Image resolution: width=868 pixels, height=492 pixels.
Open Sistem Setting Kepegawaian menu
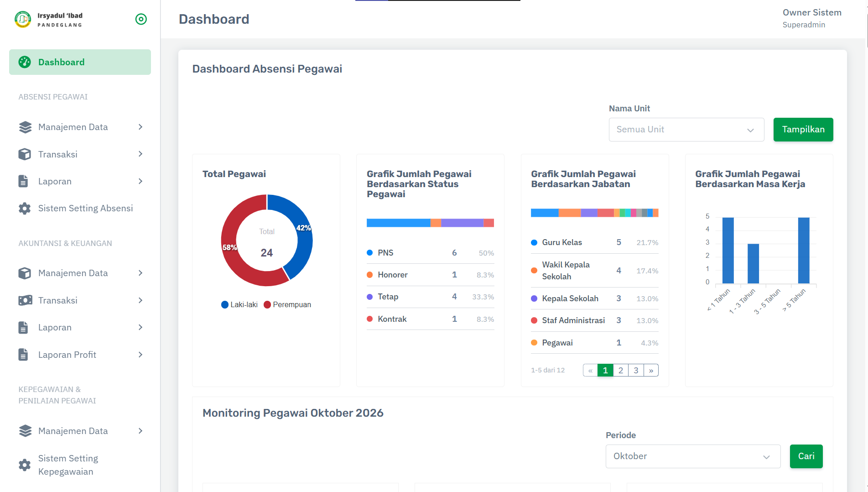[x=80, y=465]
